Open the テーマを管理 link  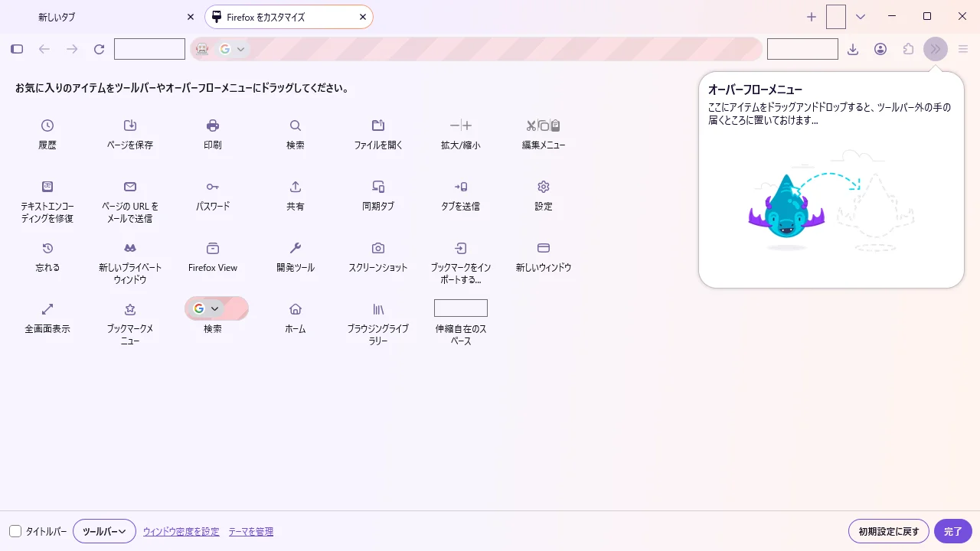(251, 532)
